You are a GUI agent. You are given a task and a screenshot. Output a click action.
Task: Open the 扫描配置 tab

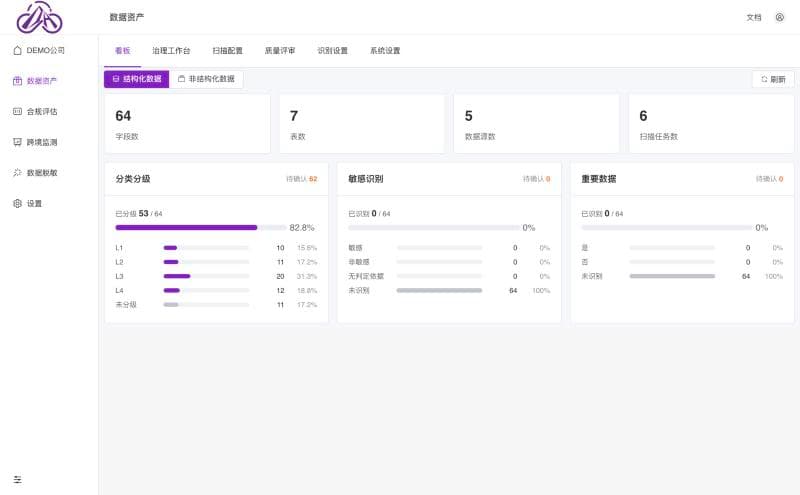point(228,51)
